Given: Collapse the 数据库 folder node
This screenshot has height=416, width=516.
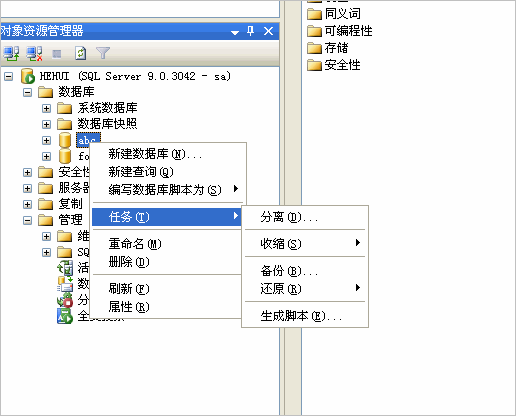Looking at the screenshot, I should pos(28,92).
